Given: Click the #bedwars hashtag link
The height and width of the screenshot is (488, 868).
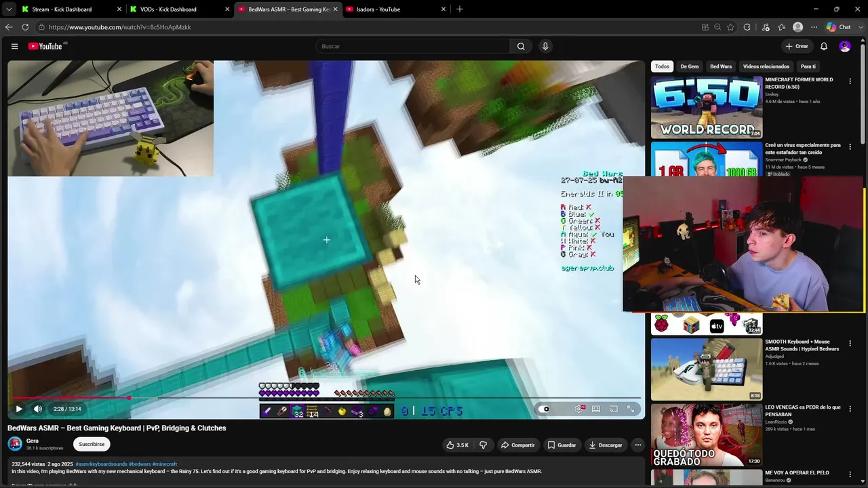Looking at the screenshot, I should (x=140, y=464).
